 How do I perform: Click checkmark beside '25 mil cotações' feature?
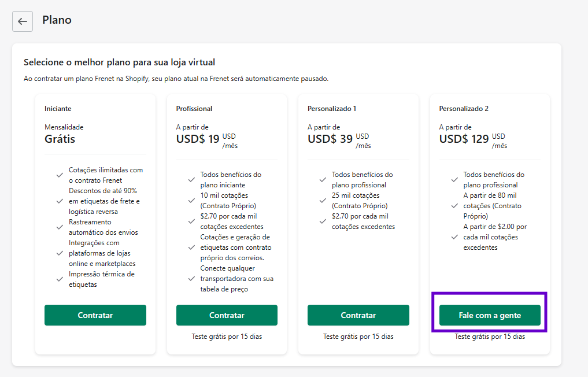point(323,201)
